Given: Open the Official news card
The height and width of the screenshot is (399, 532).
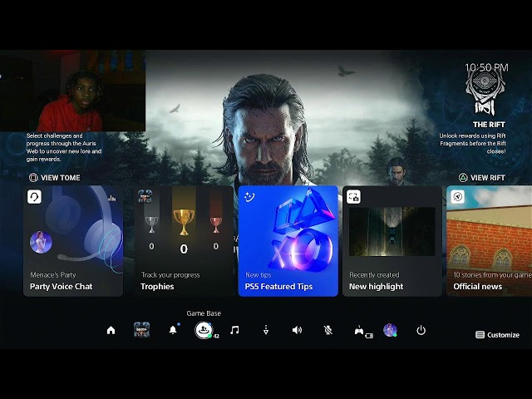Looking at the screenshot, I should tap(490, 241).
